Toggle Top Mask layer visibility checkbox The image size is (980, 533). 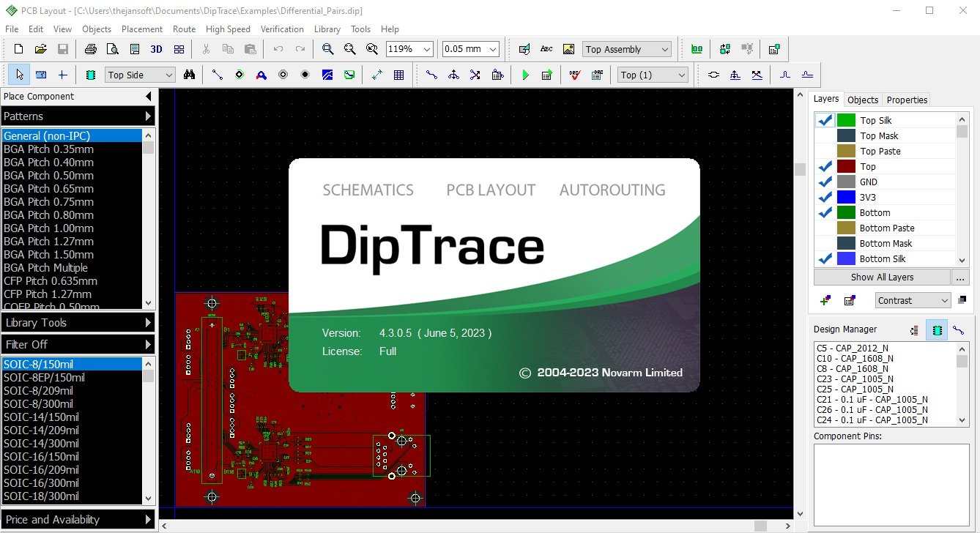tap(825, 135)
